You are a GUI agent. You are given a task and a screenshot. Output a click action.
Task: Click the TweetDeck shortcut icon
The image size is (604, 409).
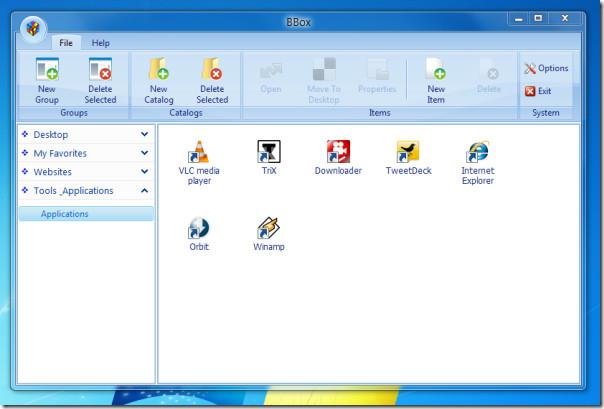coord(408,152)
